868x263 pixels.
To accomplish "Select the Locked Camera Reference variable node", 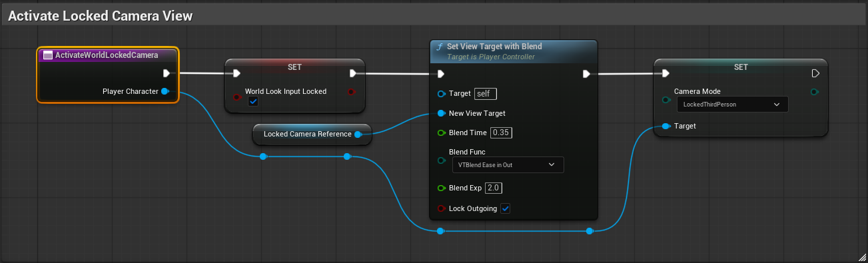I will [311, 134].
